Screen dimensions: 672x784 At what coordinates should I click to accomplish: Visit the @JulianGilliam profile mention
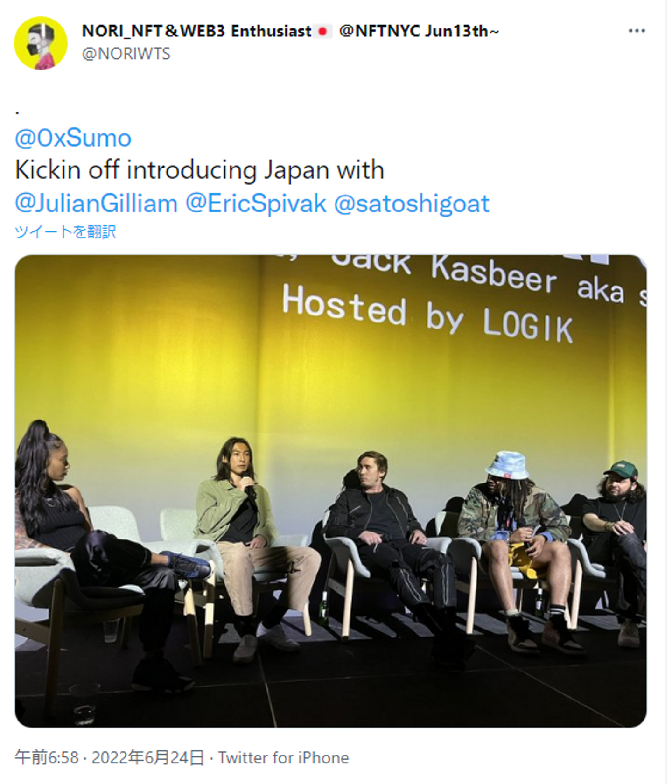96,203
